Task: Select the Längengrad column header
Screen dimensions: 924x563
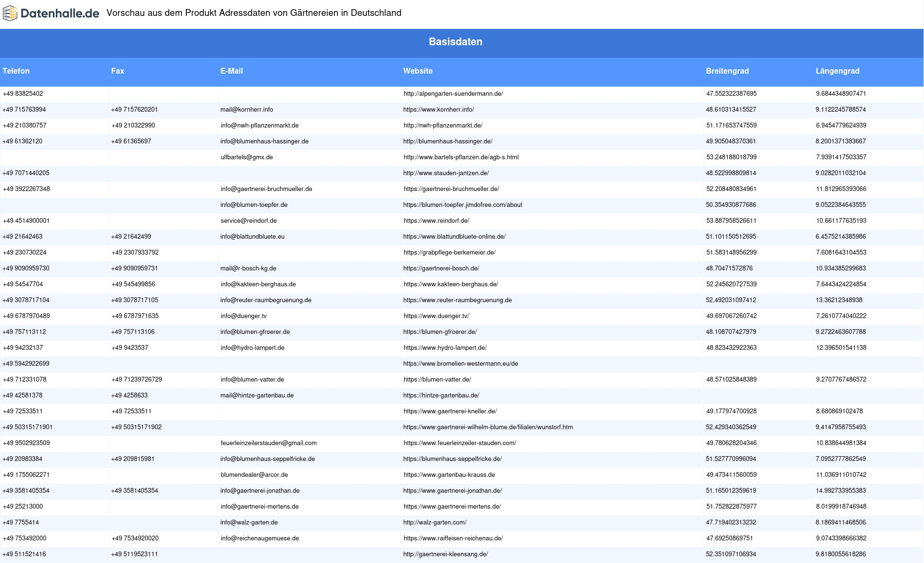Action: 837,71
